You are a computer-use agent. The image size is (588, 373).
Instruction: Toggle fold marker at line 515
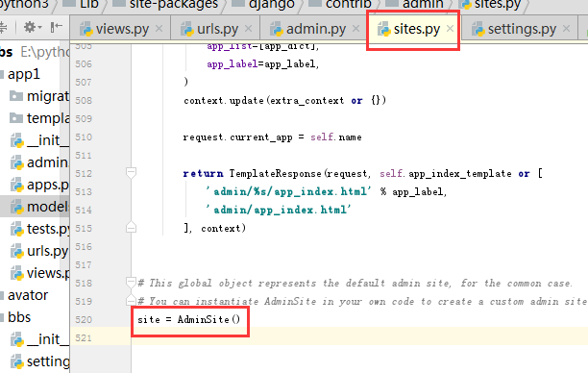coord(131,228)
